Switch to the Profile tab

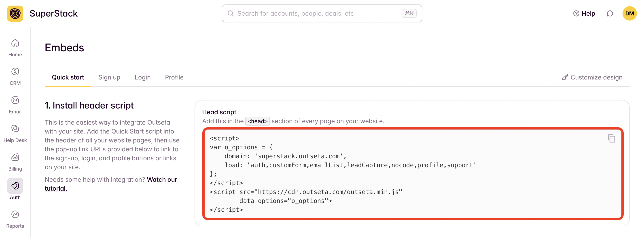point(174,77)
